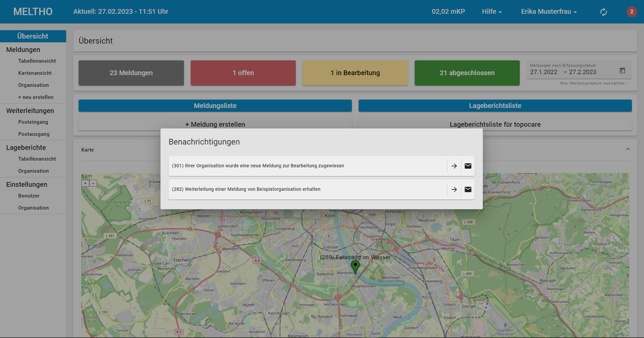
Task: Click the Erfassungsdatum date range field
Action: pos(571,72)
